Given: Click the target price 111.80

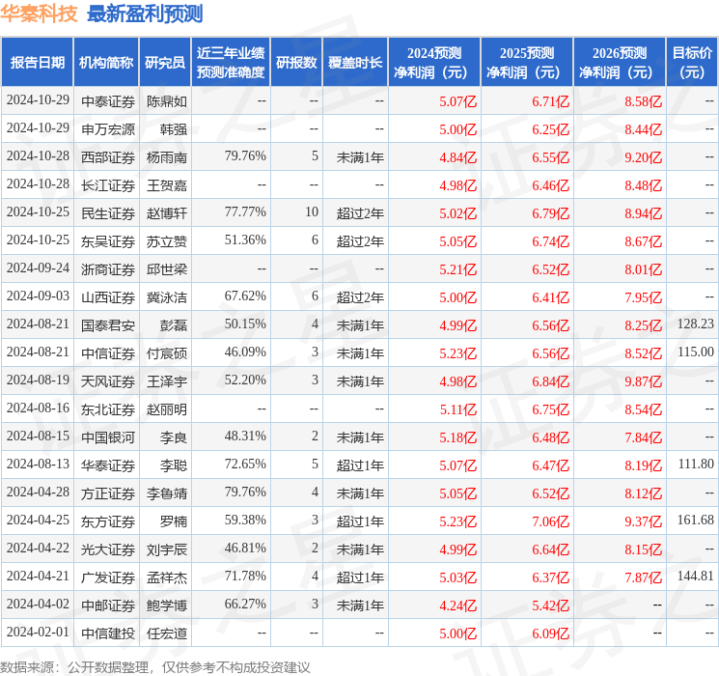Looking at the screenshot, I should pyautogui.click(x=696, y=464).
